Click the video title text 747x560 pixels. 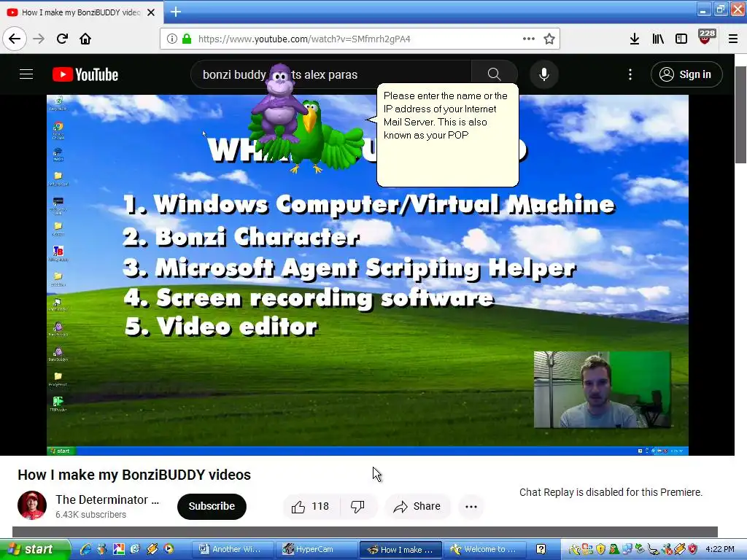[x=134, y=475]
